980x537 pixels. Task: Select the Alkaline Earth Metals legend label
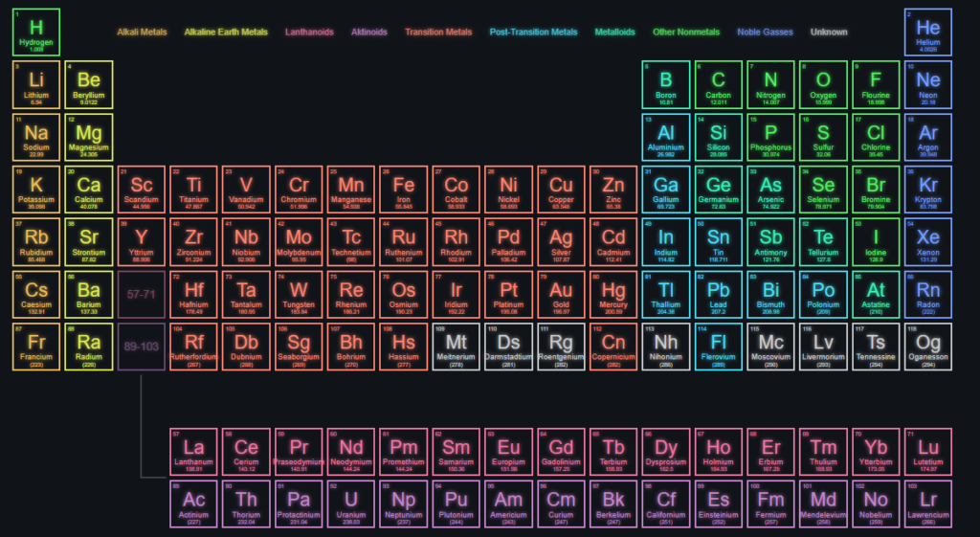coord(226,33)
